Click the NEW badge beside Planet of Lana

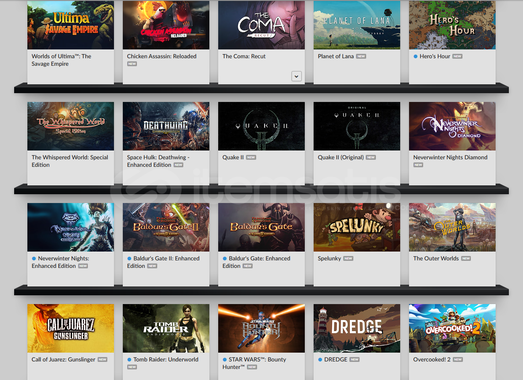click(x=361, y=56)
